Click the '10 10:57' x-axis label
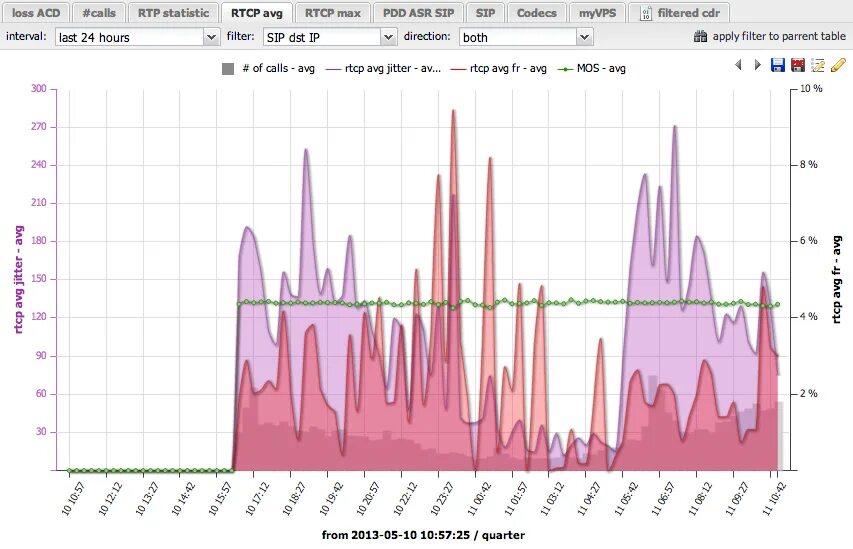This screenshot has width=853, height=549. 72,498
